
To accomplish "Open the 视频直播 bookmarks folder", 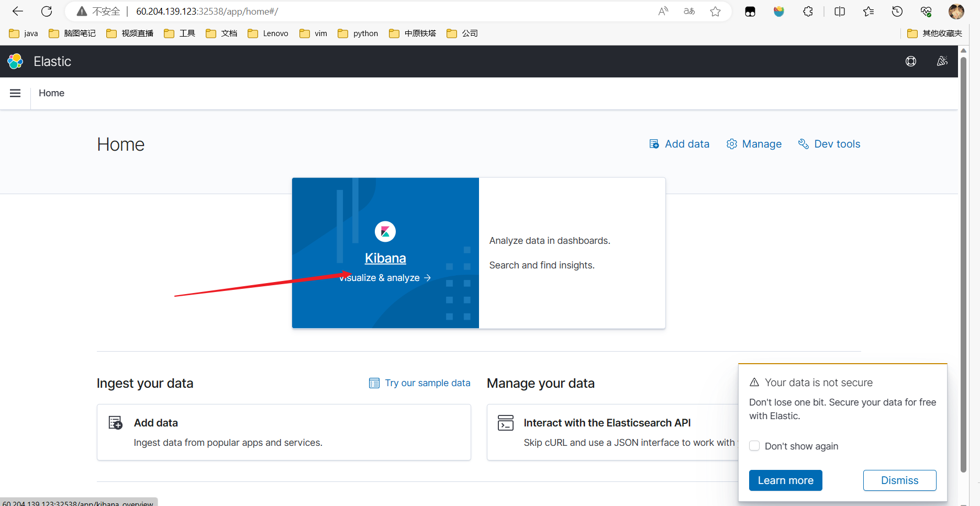I will point(130,33).
